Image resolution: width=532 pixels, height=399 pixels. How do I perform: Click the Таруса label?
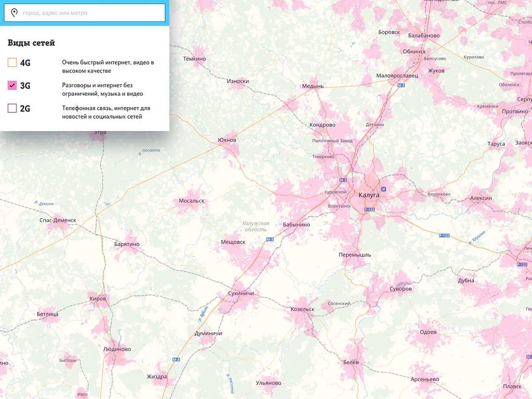point(496,144)
